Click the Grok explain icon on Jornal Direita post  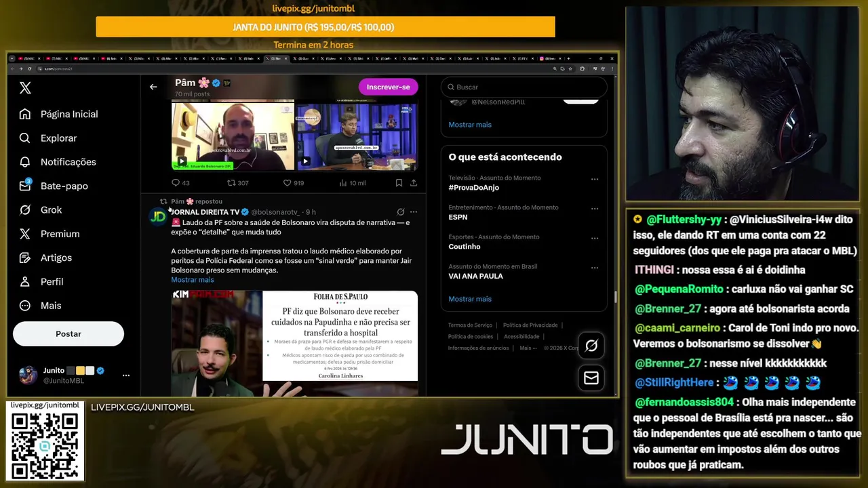401,212
